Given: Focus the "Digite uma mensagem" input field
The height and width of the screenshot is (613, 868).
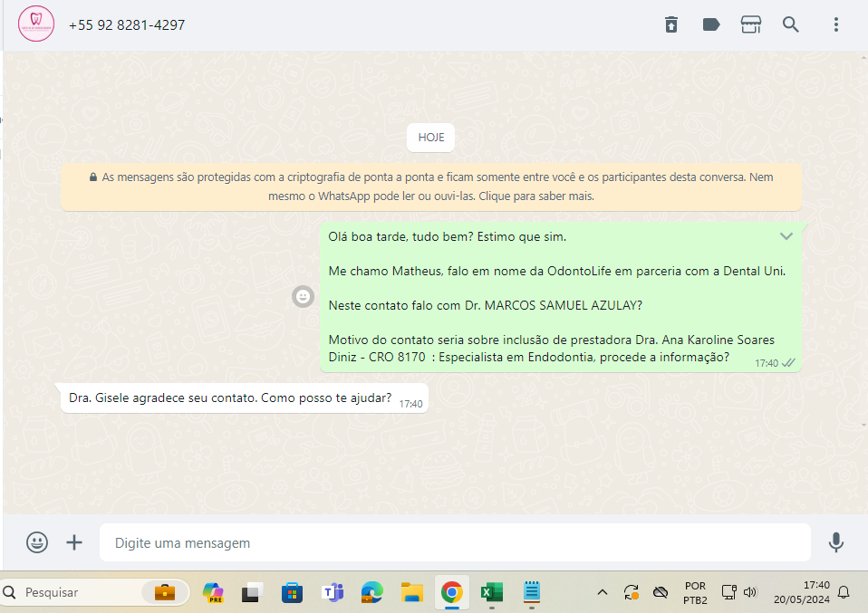Looking at the screenshot, I should click(x=455, y=542).
